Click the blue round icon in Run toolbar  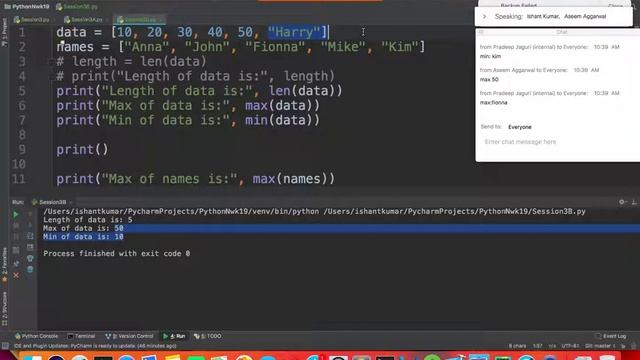coord(30,269)
